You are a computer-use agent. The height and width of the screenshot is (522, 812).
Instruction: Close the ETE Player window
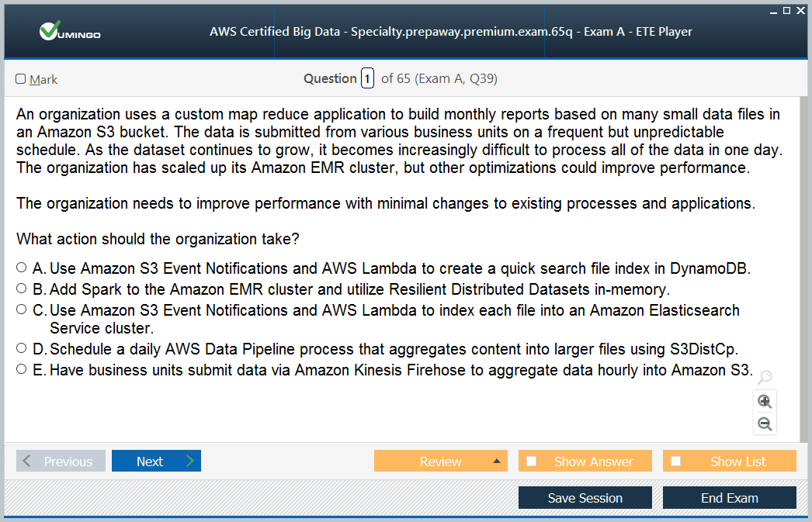coord(800,10)
